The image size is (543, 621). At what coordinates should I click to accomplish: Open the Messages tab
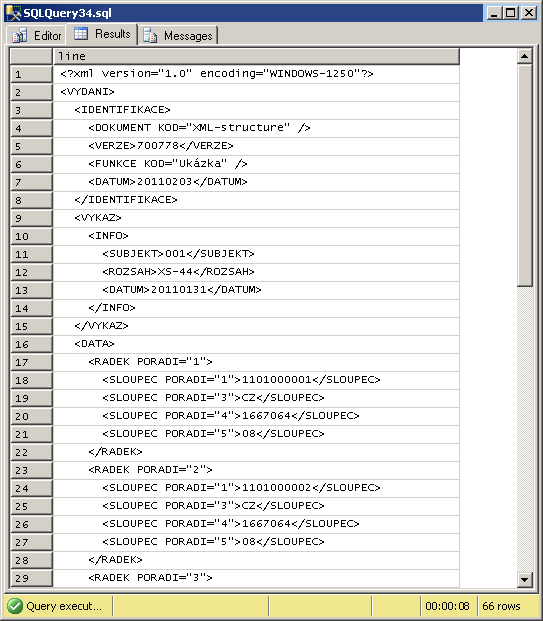(177, 35)
